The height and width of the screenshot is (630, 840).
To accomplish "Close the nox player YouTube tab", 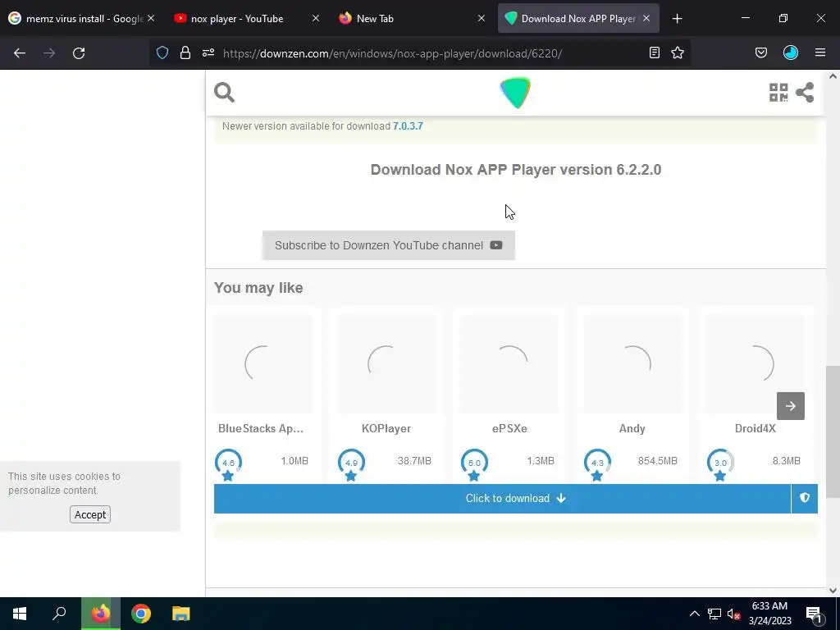I will coord(316,18).
